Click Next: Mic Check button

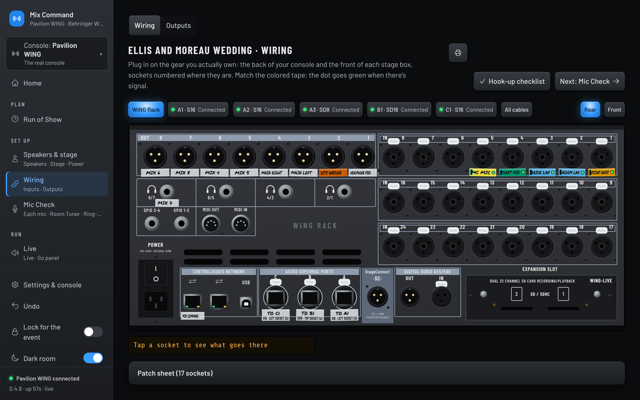point(589,81)
